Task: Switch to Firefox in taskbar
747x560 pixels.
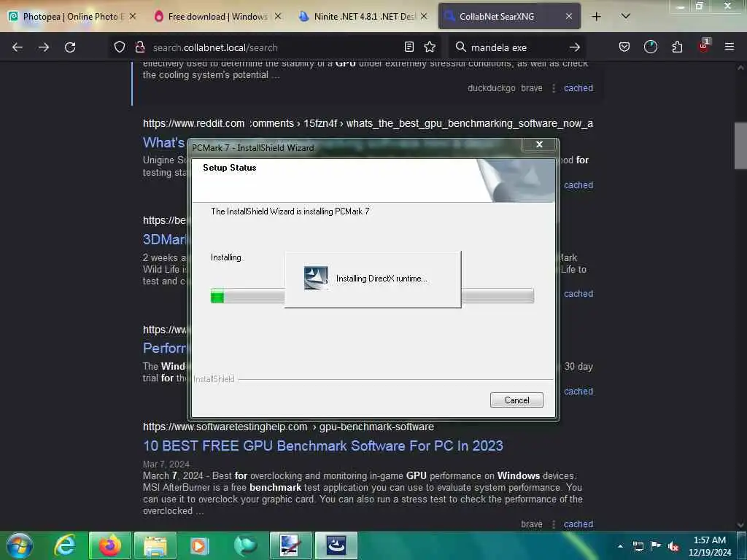Action: point(109,545)
